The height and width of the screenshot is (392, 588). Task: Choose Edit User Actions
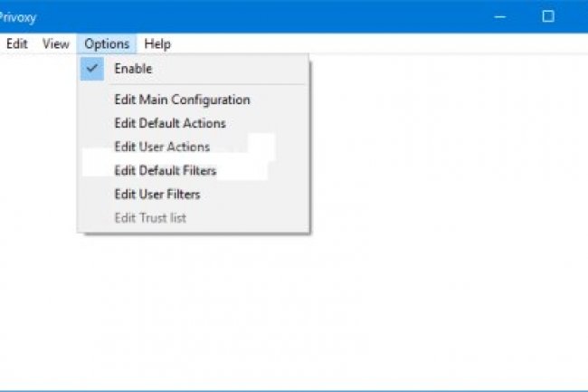pos(193,147)
